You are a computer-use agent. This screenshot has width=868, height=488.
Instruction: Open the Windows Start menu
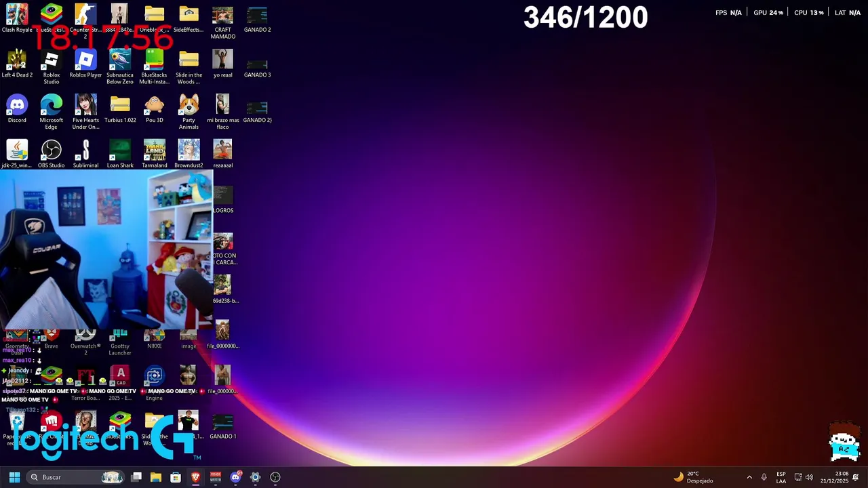[14, 477]
